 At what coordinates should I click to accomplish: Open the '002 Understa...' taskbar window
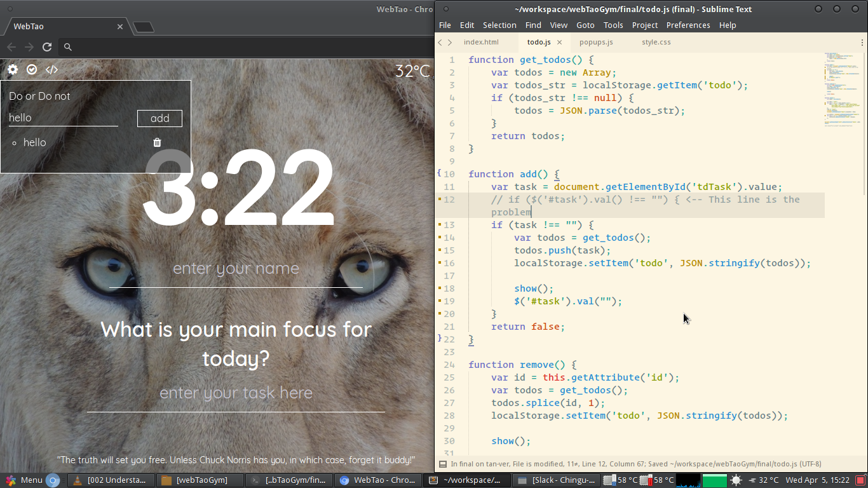pos(112,480)
